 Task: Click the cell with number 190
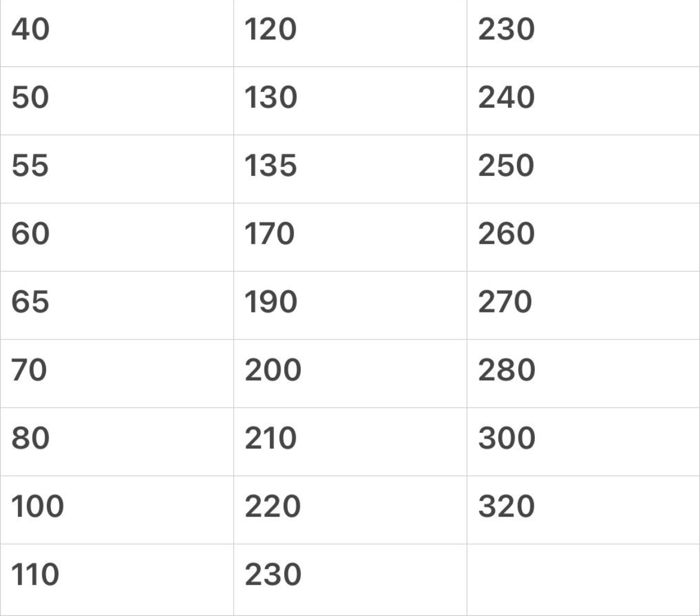[271, 303]
